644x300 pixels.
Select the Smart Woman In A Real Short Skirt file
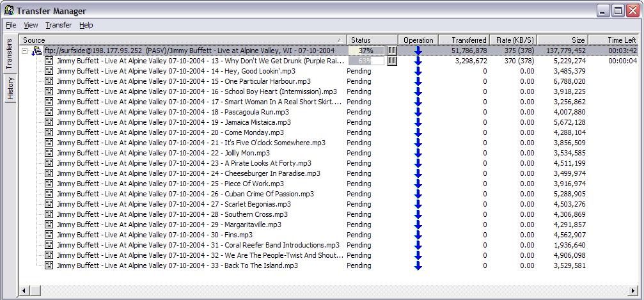tap(200, 102)
